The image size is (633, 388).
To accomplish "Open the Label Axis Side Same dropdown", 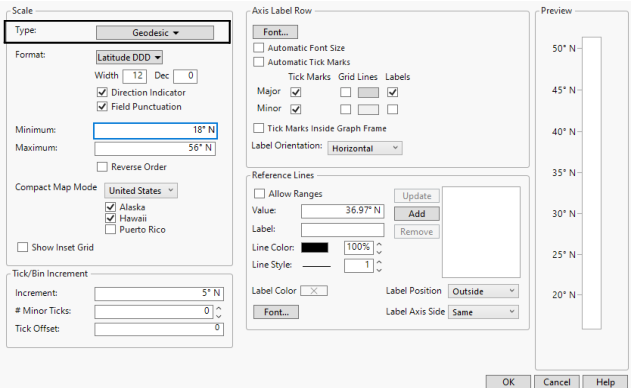I will [x=483, y=312].
